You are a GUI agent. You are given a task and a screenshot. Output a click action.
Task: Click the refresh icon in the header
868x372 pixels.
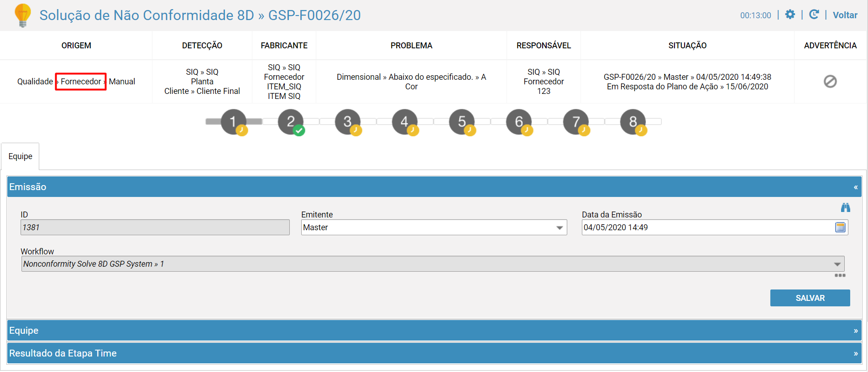pyautogui.click(x=814, y=15)
